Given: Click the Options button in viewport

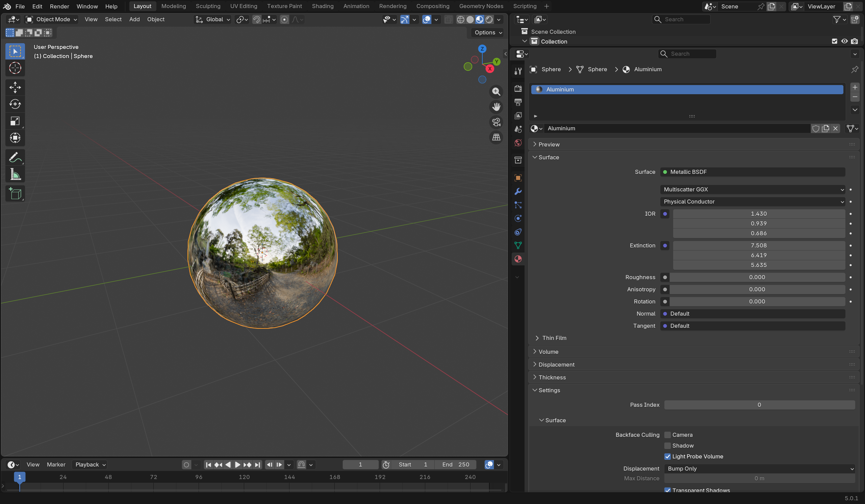Looking at the screenshot, I should (x=488, y=33).
